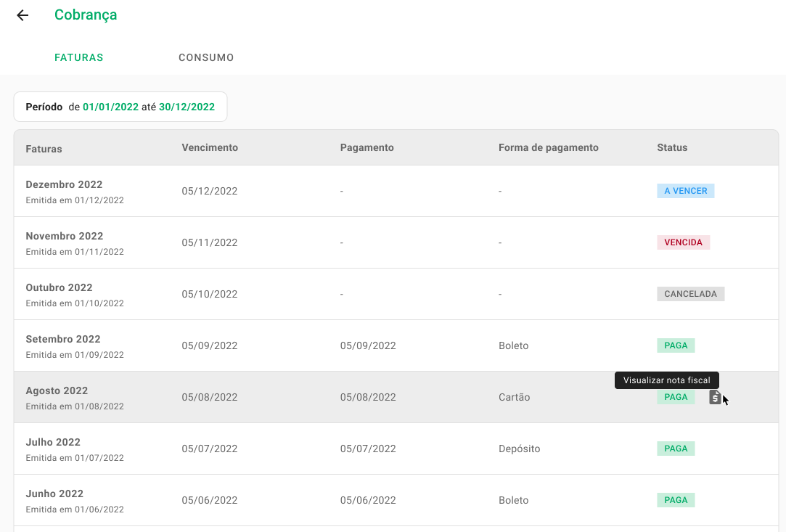Viewport: 786px width, 532px height.
Task: Click Emitida em 01/11/2022 text
Action: point(75,252)
